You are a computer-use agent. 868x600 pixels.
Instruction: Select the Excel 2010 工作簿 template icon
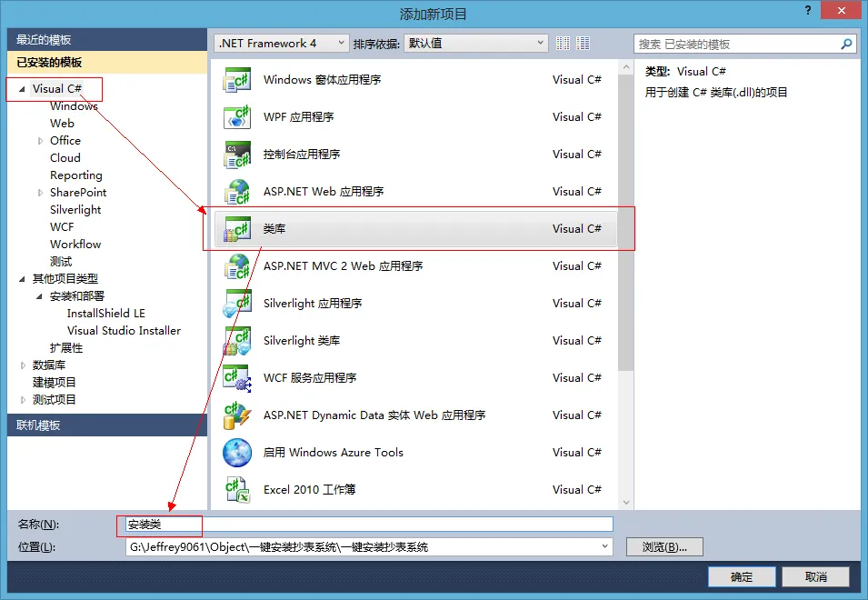pyautogui.click(x=237, y=489)
